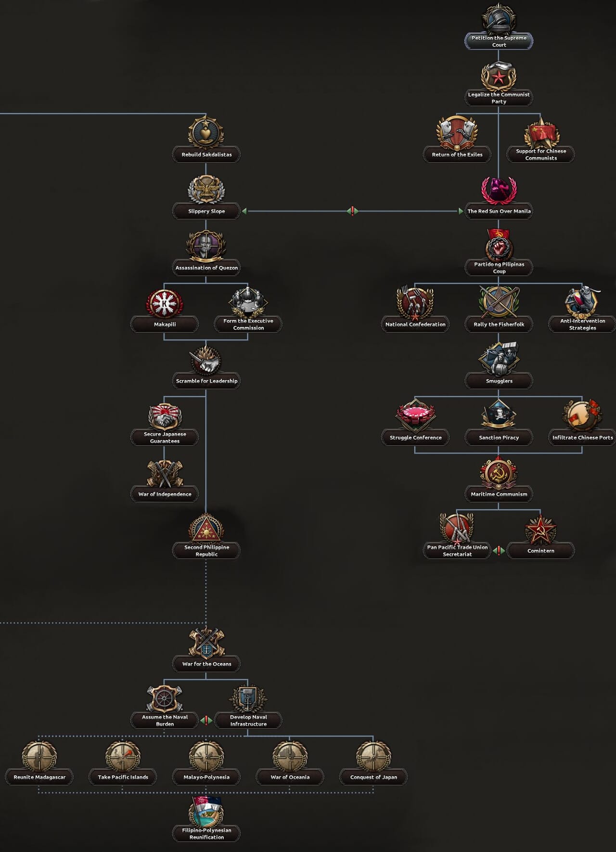The image size is (616, 852).
Task: Select the Rebuild Sakdalistas focus icon
Action: pyautogui.click(x=206, y=131)
